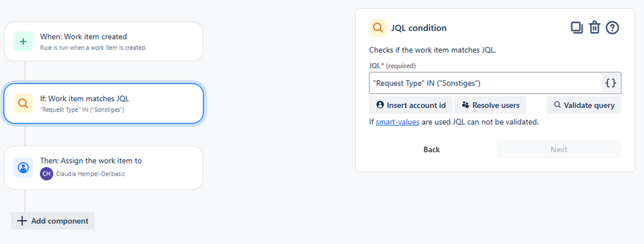Image resolution: width=644 pixels, height=244 pixels.
Task: Select the When: Work item created trigger
Action: [104, 41]
